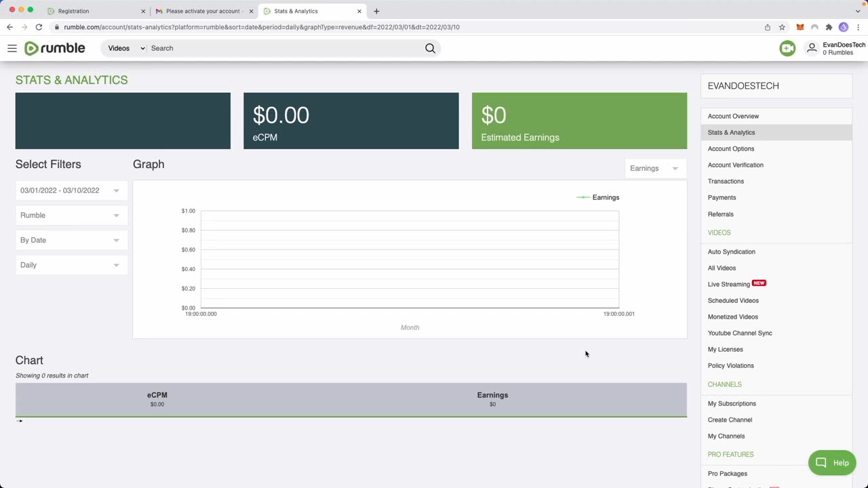Open the Rumble platform filter dropdown

tap(71, 216)
